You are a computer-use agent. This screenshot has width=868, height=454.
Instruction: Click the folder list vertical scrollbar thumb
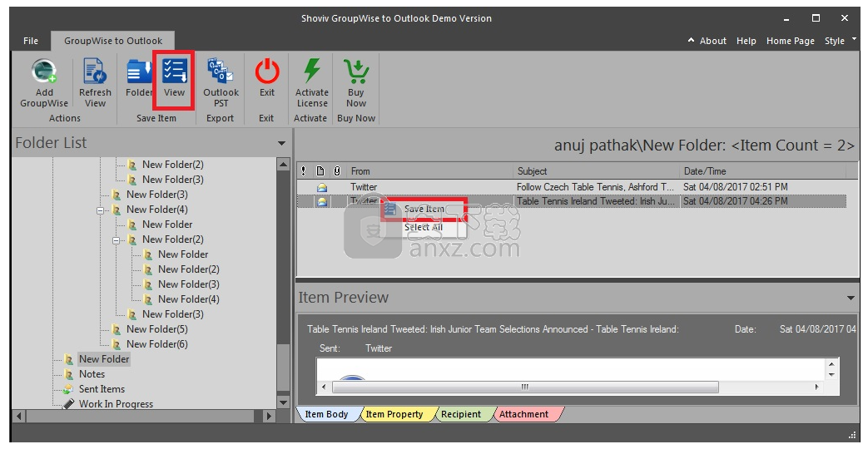pyautogui.click(x=283, y=368)
